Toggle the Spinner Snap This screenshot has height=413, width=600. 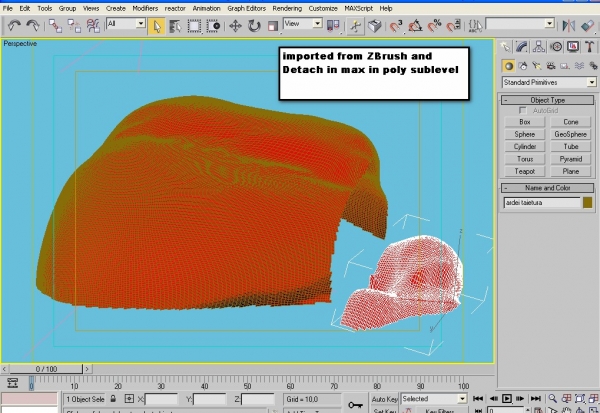453,26
